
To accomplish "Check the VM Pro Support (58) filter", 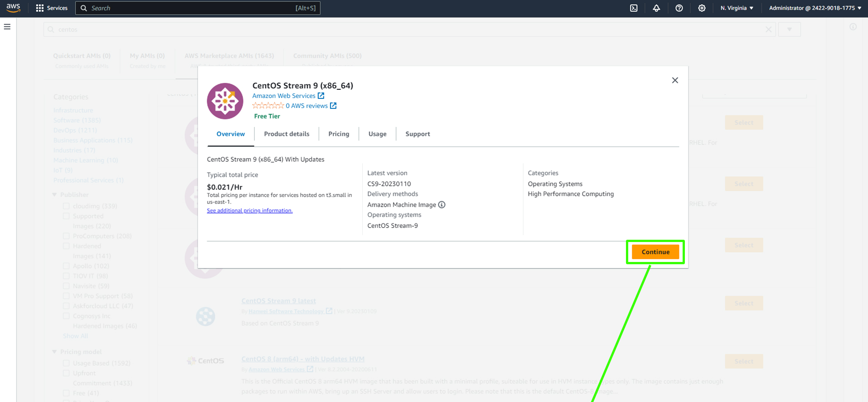I will pos(66,296).
